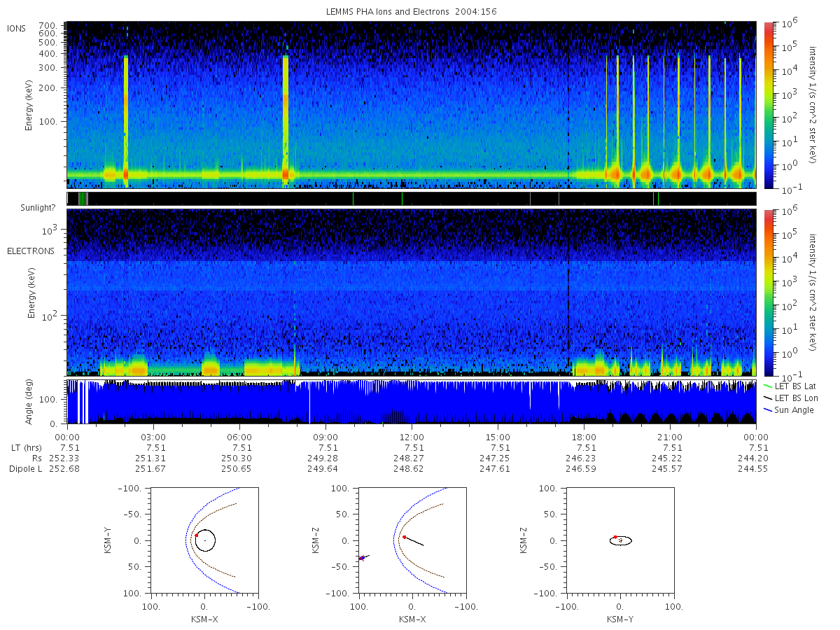Click the Angle (deg) axis label
The width and height of the screenshot is (840, 630).
tap(32, 402)
